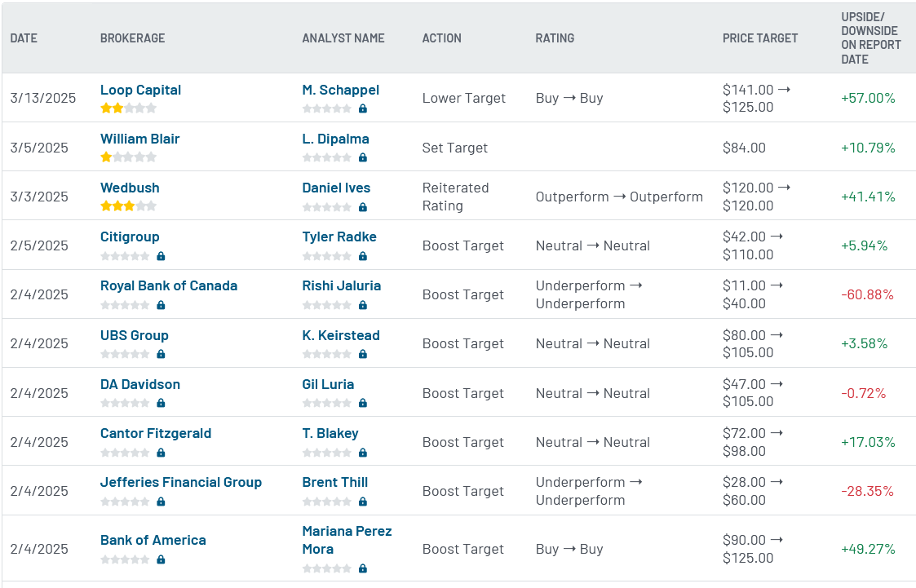
Task: Click the grey star rating under Citigroup
Action: point(125,256)
